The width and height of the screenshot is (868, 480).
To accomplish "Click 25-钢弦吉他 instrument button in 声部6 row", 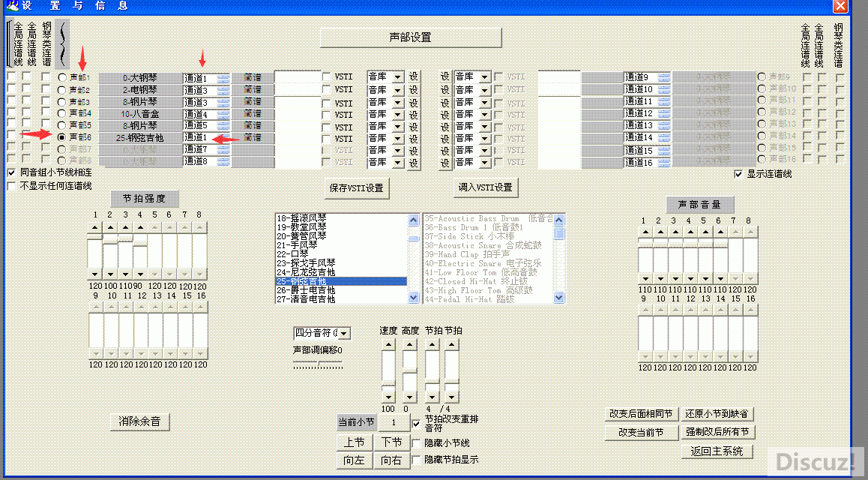I will tap(141, 137).
